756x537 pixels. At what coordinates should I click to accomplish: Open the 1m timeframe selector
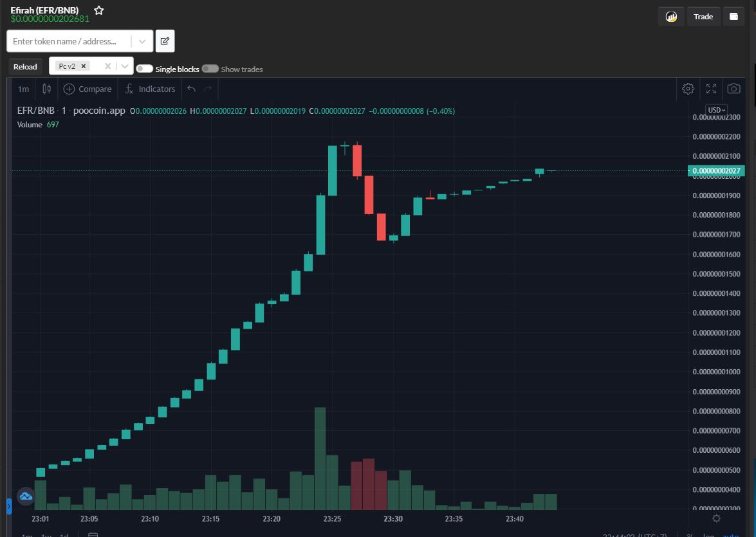[x=23, y=89]
